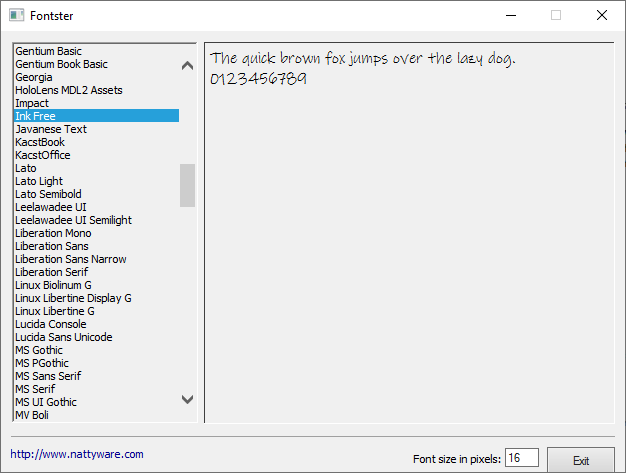
Task: Click the font list scroll up arrow
Action: click(x=187, y=65)
